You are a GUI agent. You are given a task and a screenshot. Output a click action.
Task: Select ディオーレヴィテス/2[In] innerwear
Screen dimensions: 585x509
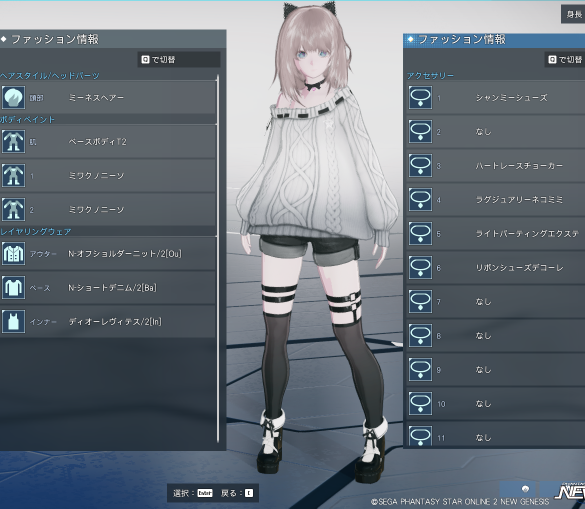coord(108,321)
